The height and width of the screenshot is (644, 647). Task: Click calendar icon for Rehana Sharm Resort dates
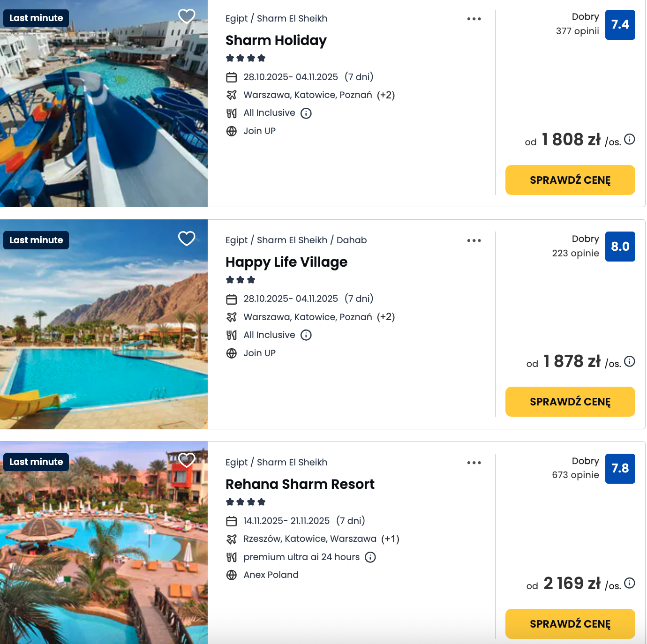click(232, 521)
